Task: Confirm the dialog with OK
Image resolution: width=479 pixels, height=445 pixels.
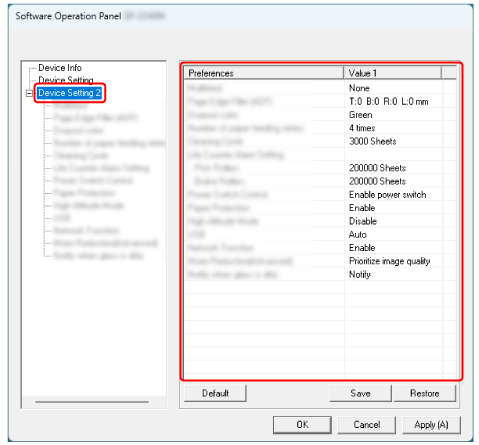Action: pos(302,425)
